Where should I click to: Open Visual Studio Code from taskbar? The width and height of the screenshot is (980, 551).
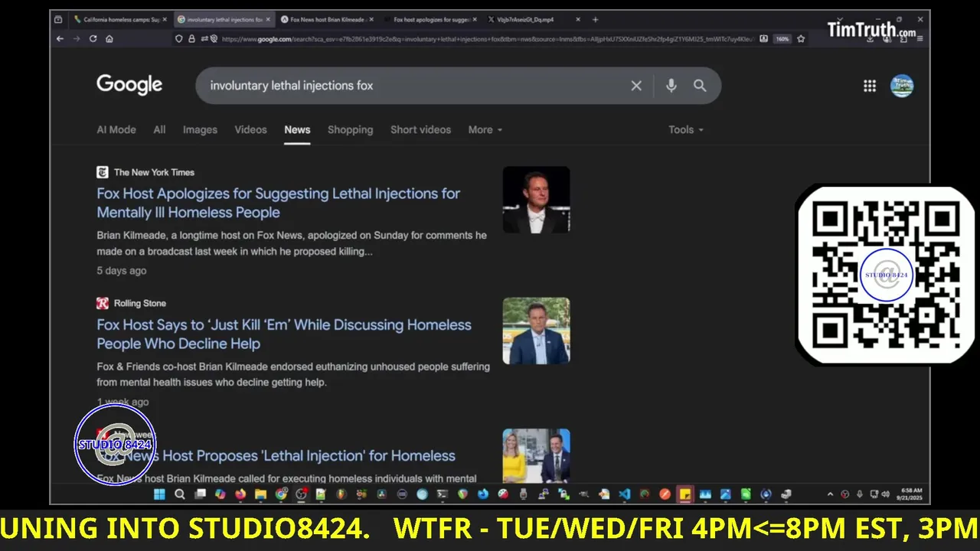(x=626, y=494)
